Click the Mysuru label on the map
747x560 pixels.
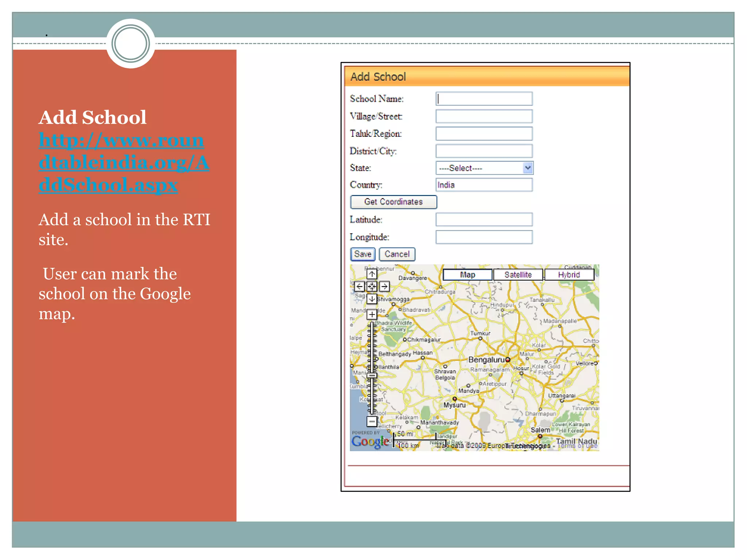click(x=454, y=405)
